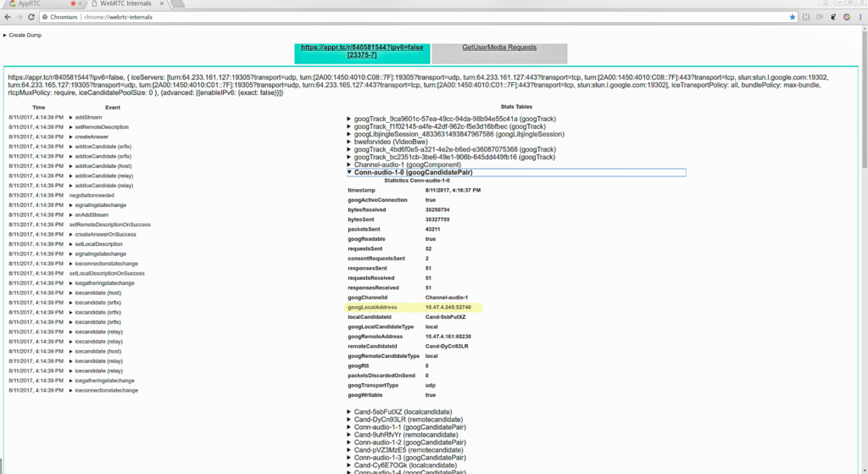Click the blue bookmark star icon
The height and width of the screenshot is (474, 868).
pos(793,16)
